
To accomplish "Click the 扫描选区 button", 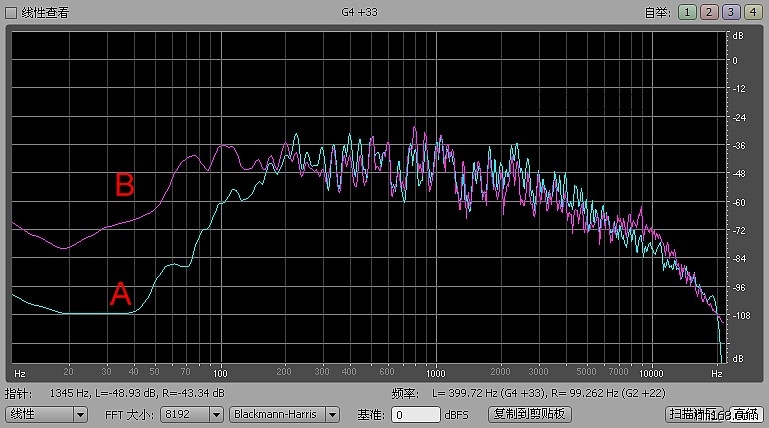I will coord(695,414).
